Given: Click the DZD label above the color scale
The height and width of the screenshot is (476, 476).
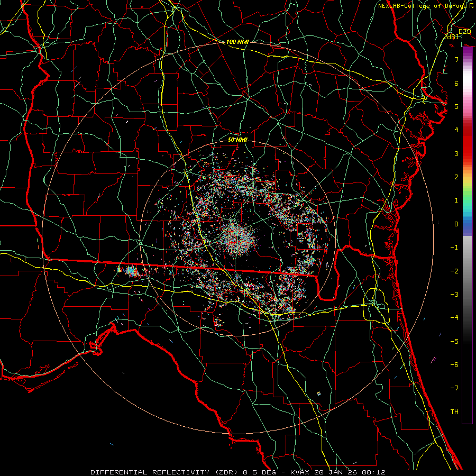Looking at the screenshot, I should [464, 32].
